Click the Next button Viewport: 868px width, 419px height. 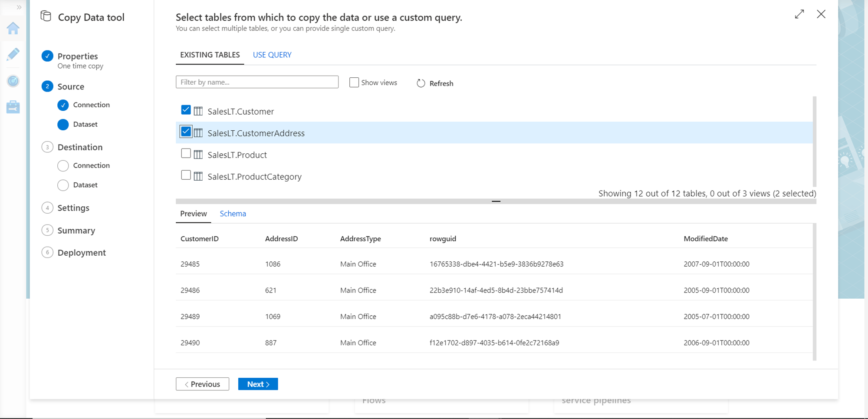coord(258,384)
